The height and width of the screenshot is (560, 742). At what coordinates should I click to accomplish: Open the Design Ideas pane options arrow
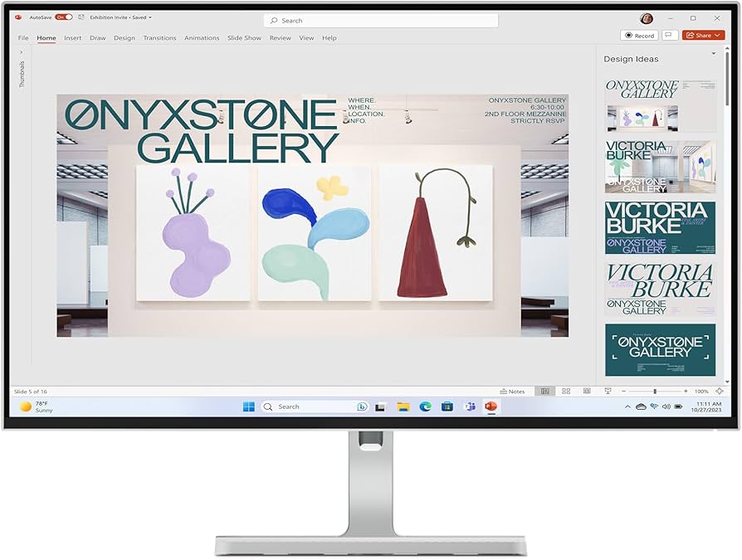(x=714, y=54)
